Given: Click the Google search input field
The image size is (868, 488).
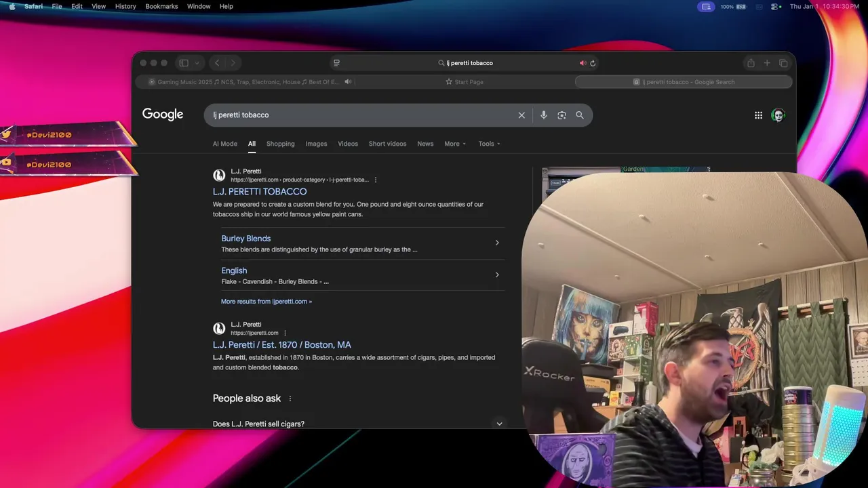Looking at the screenshot, I should (363, 115).
